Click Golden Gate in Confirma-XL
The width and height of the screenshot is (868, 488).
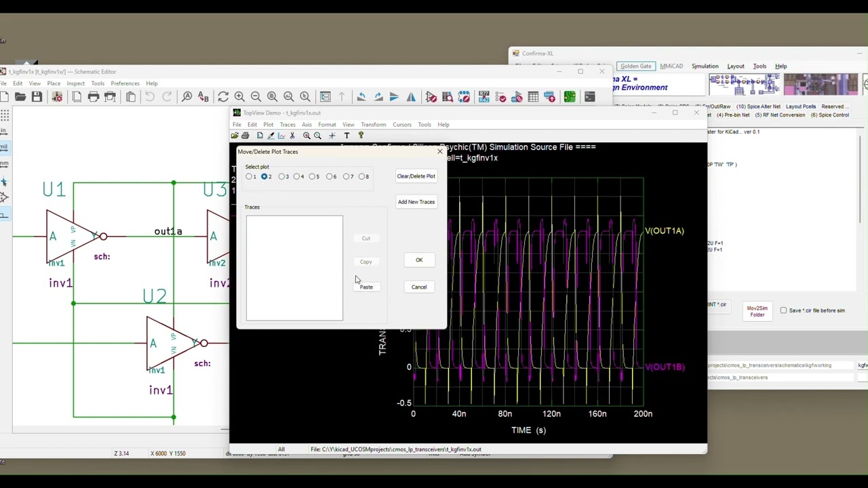[x=635, y=66]
